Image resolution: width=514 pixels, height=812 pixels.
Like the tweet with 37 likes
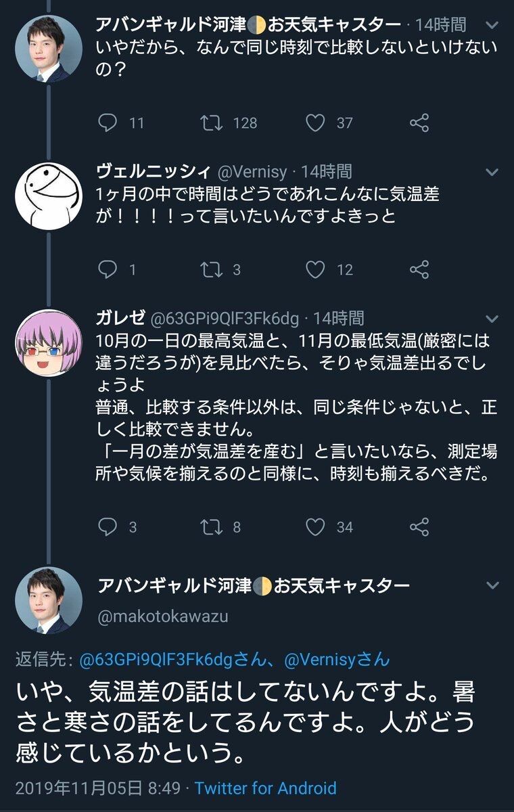pyautogui.click(x=315, y=122)
